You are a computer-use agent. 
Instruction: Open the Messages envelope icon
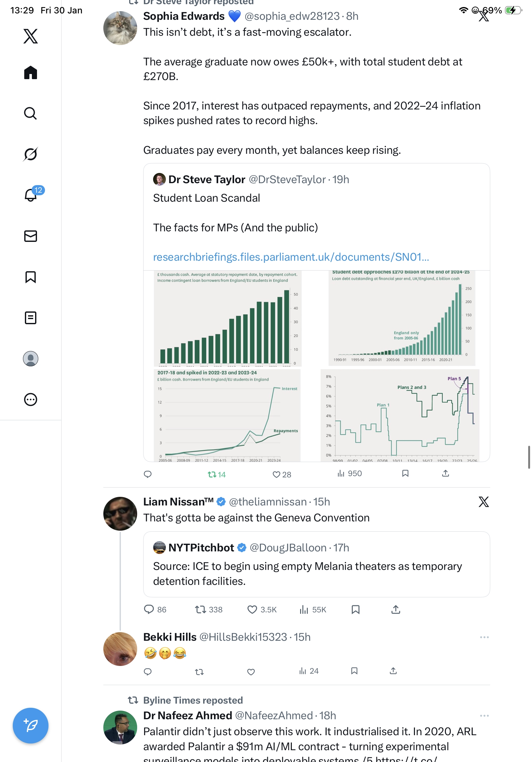tap(31, 236)
